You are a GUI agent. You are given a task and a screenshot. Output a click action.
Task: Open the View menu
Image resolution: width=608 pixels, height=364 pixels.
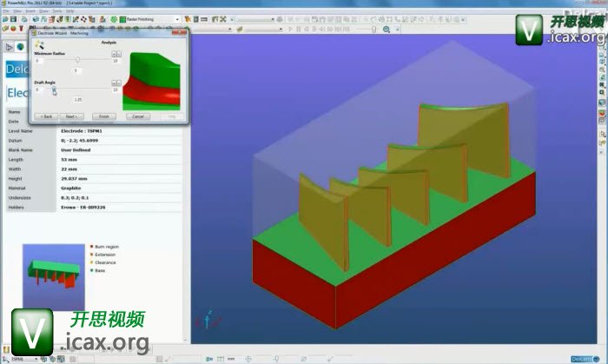tap(17, 11)
